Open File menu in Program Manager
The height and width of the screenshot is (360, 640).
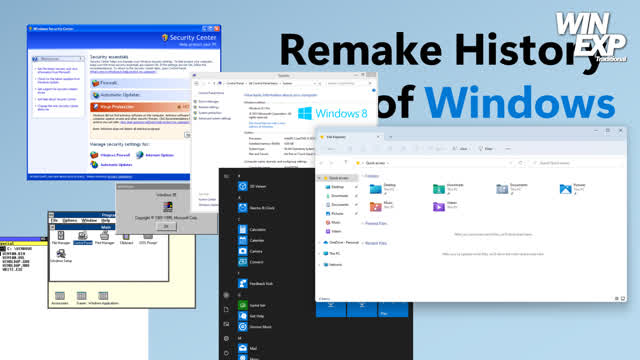click(54, 220)
